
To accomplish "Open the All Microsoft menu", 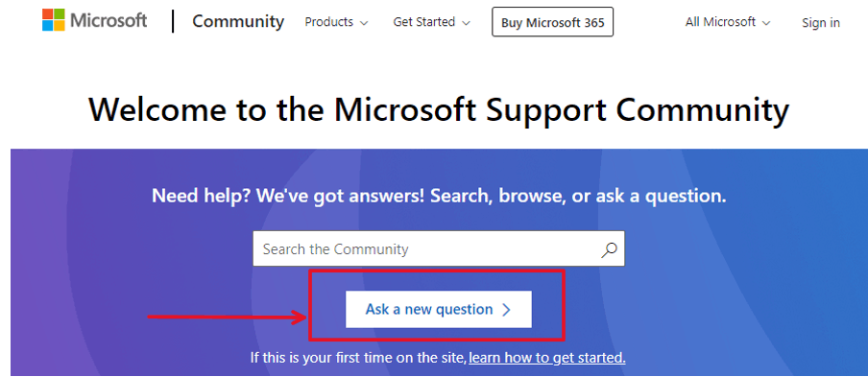I will [728, 22].
